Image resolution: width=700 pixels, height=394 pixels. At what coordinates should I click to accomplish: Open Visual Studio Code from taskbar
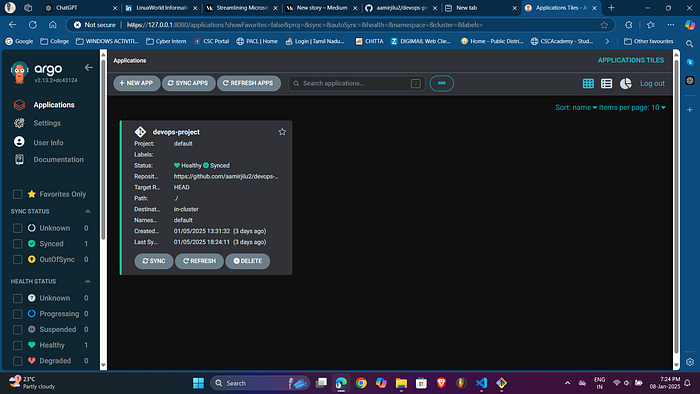[481, 383]
